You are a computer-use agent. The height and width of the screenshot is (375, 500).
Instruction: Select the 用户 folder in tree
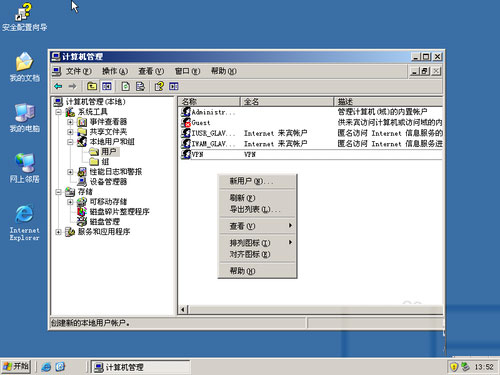(104, 152)
